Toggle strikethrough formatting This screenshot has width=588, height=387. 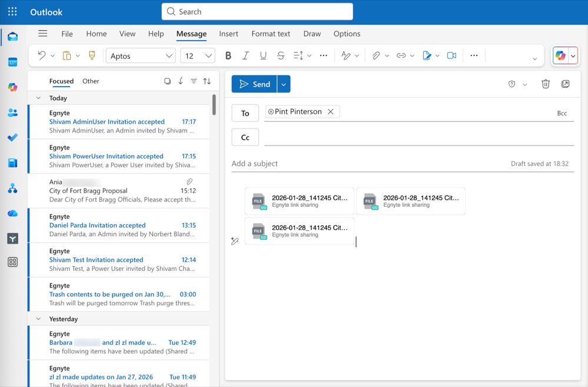coord(281,55)
